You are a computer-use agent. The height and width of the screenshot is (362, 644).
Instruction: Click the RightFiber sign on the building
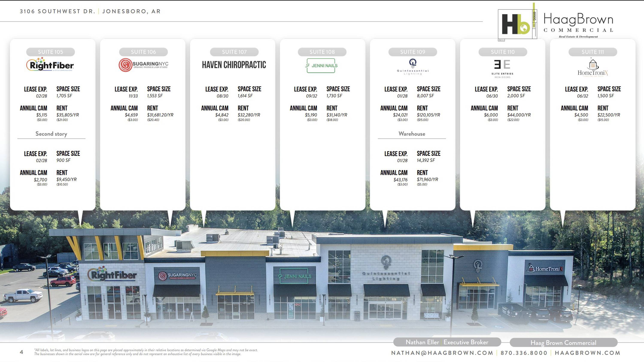pyautogui.click(x=112, y=274)
